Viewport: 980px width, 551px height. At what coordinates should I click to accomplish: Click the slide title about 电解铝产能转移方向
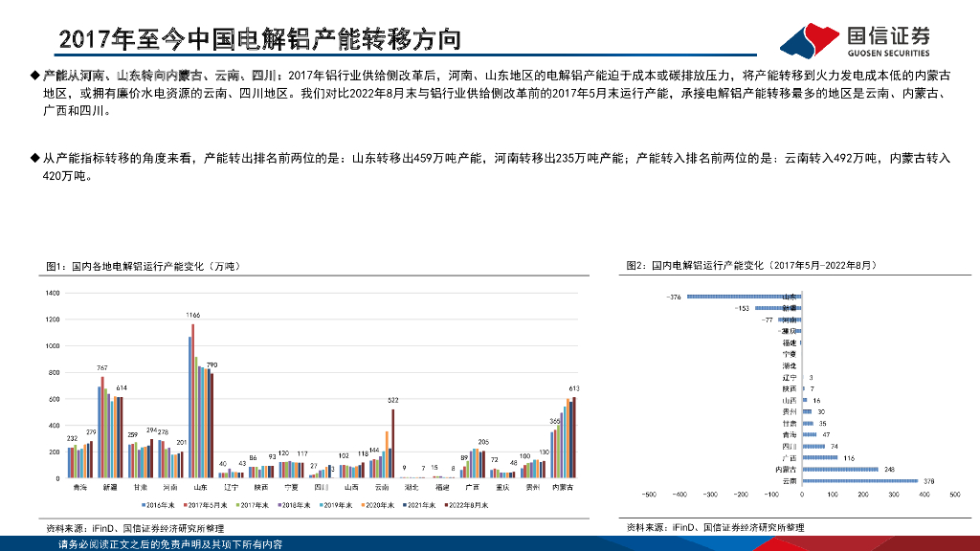point(260,38)
